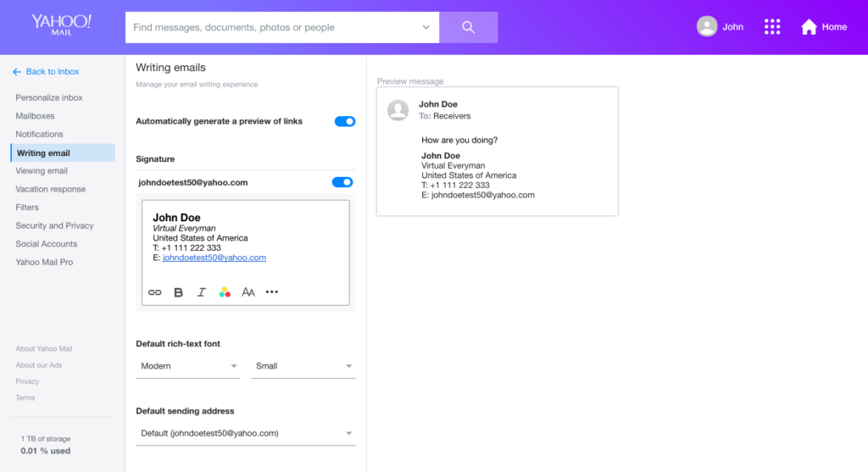Image resolution: width=868 pixels, height=472 pixels.
Task: Toggle bold formatting in signature toolbar
Action: [178, 292]
